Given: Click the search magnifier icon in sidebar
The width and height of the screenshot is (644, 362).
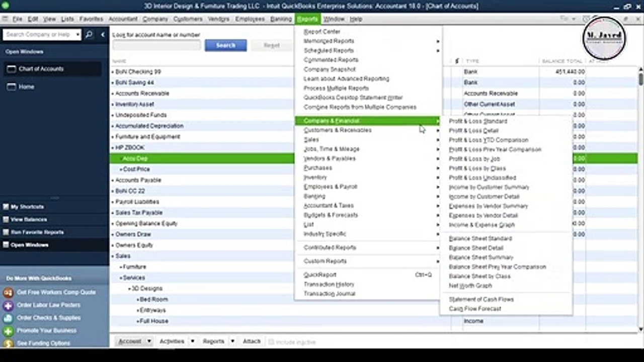Looking at the screenshot, I should click(x=89, y=35).
